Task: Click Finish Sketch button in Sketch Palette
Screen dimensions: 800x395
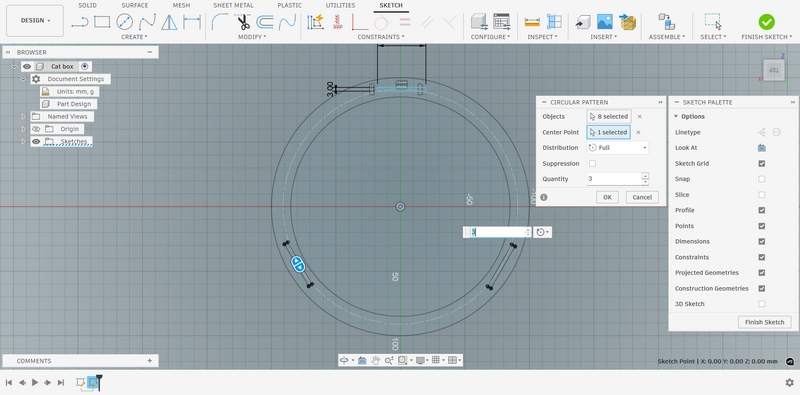Action: point(764,322)
